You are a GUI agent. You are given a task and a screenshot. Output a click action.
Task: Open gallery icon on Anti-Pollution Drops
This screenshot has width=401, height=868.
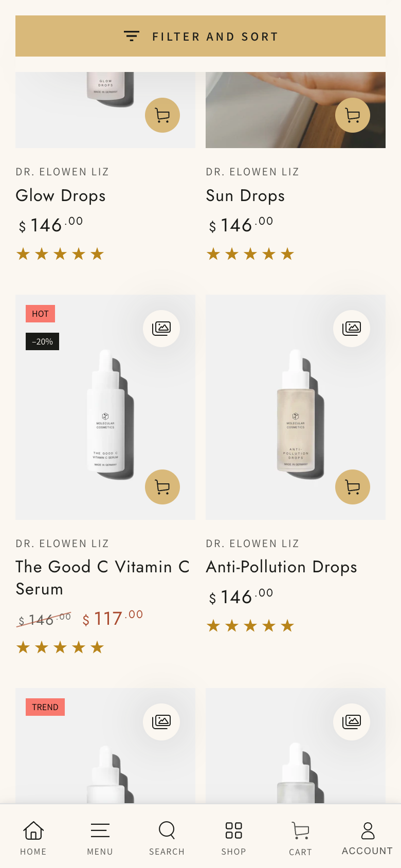[352, 328]
